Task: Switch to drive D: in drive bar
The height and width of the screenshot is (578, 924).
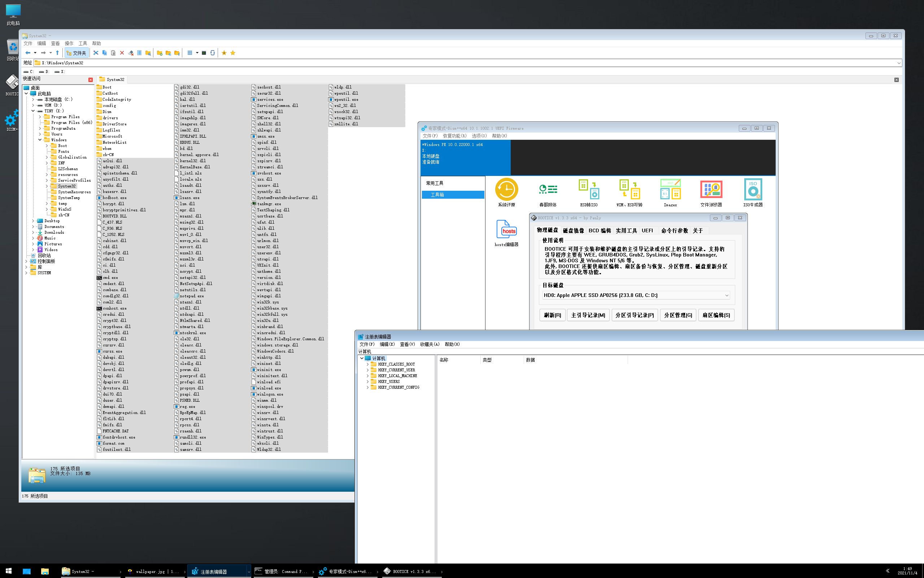Action: pos(44,72)
